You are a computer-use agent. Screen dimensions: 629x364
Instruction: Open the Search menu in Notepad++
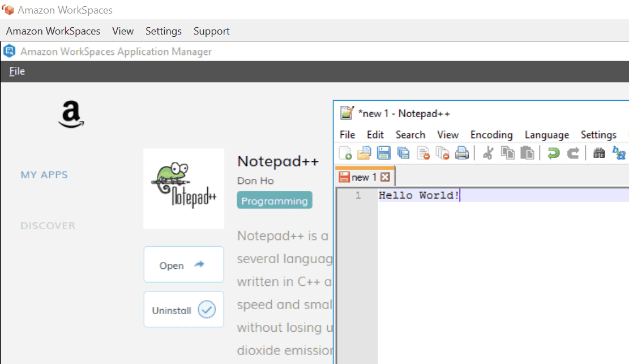[410, 135]
